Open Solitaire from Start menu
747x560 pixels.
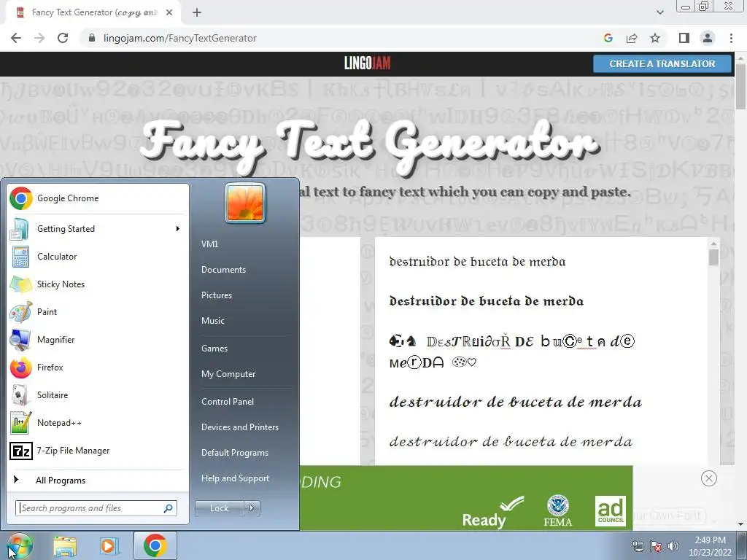pos(98,394)
